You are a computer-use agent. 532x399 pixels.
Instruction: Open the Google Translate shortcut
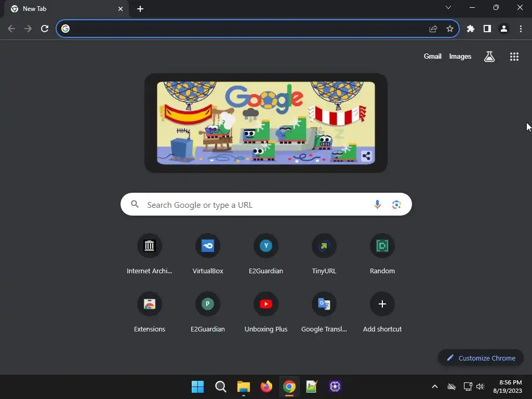pyautogui.click(x=324, y=311)
